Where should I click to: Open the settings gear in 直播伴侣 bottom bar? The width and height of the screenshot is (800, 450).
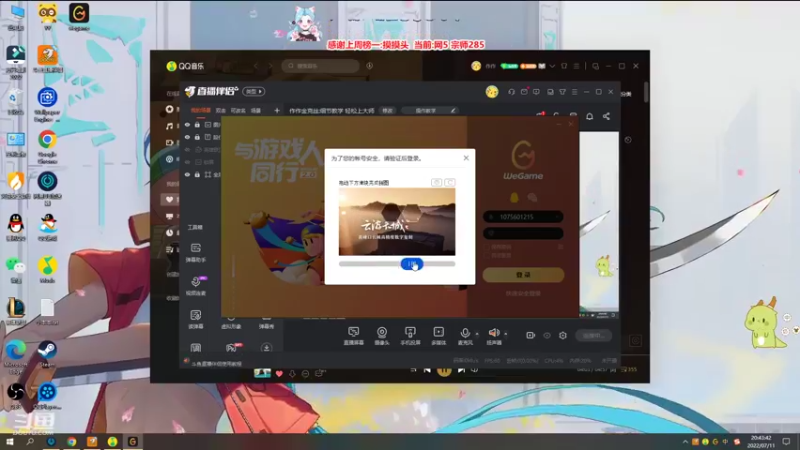pyautogui.click(x=563, y=335)
